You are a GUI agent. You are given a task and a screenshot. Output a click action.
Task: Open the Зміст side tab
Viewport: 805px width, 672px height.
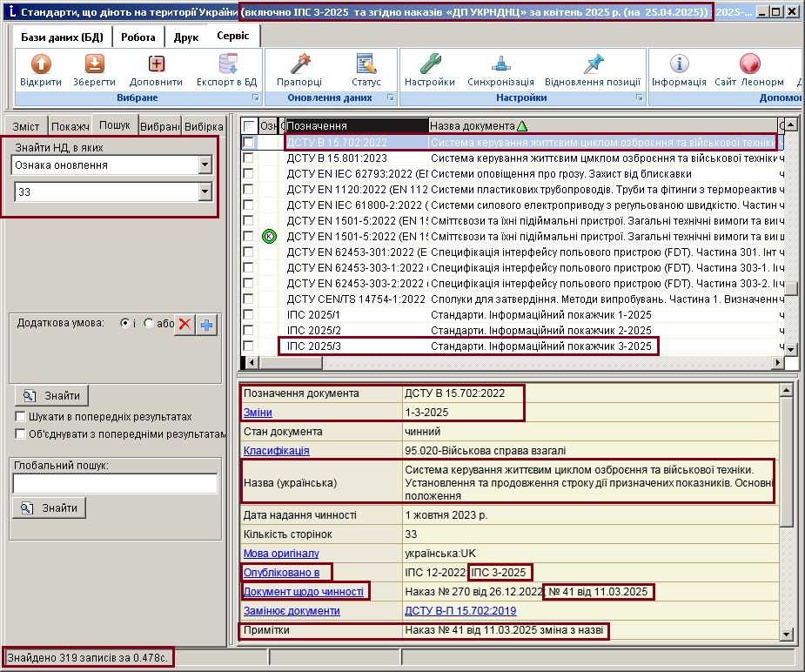pos(26,125)
